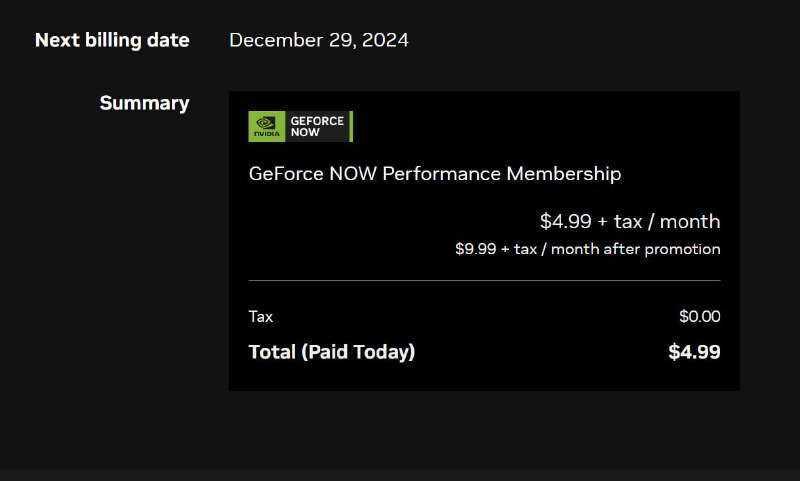This screenshot has height=481, width=800.
Task: Select the 'Summary' section label
Action: [144, 103]
